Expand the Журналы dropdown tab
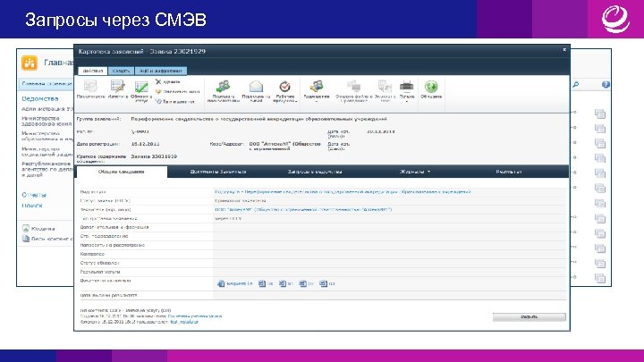 (x=415, y=172)
